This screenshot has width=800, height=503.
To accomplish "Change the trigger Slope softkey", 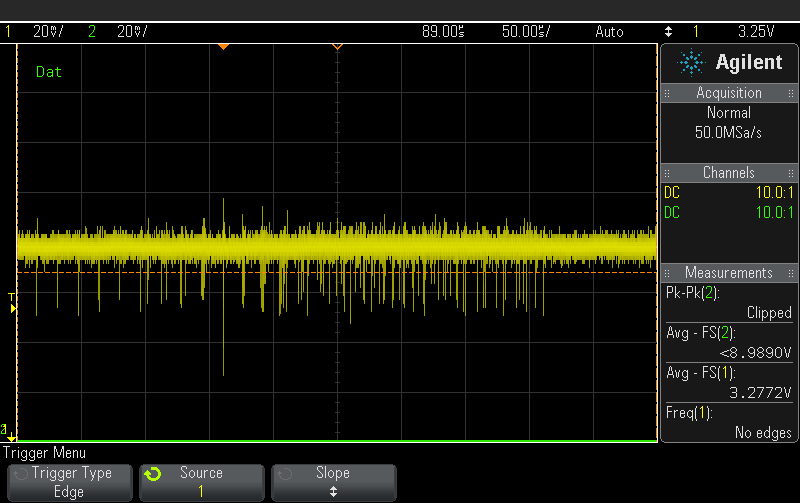I will coord(334,482).
